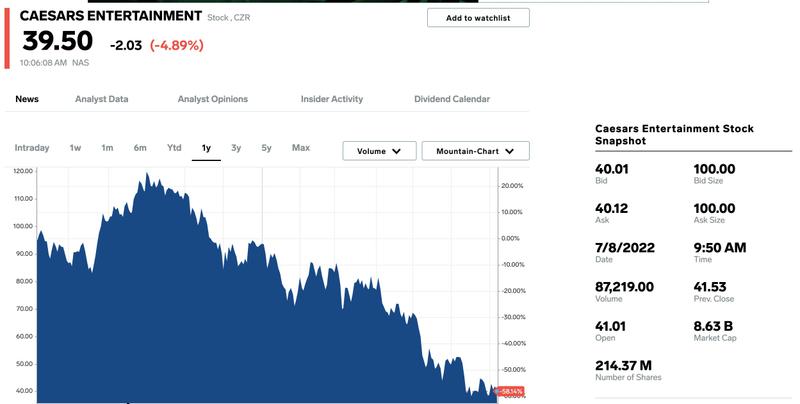
Task: Click the 20.00% percent axis label
Action: coord(512,186)
